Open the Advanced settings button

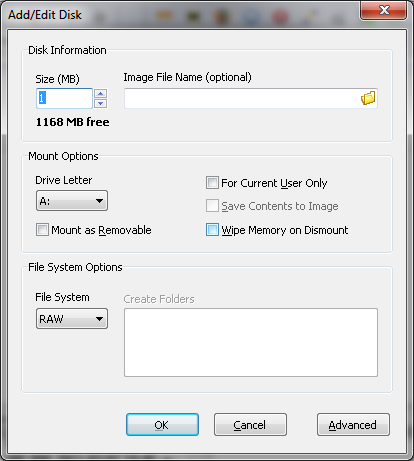[353, 425]
